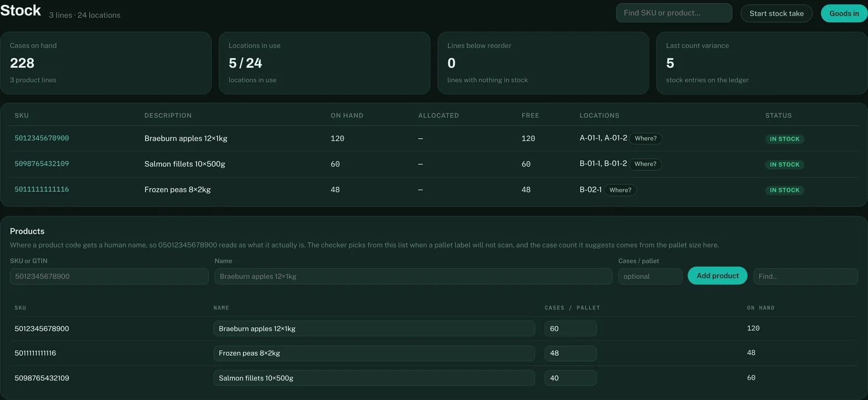Open SKU 5098765432109 link in stock table
This screenshot has width=868, height=400.
(x=42, y=164)
